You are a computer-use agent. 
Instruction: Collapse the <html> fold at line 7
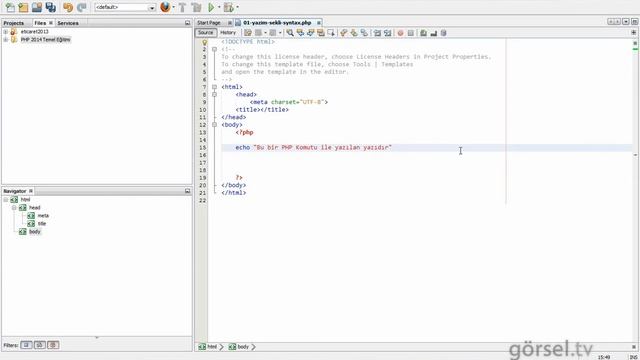coord(214,87)
